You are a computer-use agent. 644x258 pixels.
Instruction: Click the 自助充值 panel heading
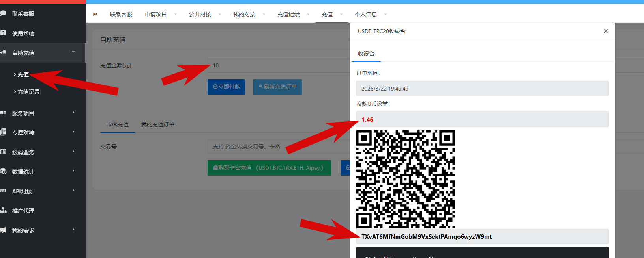(x=113, y=39)
